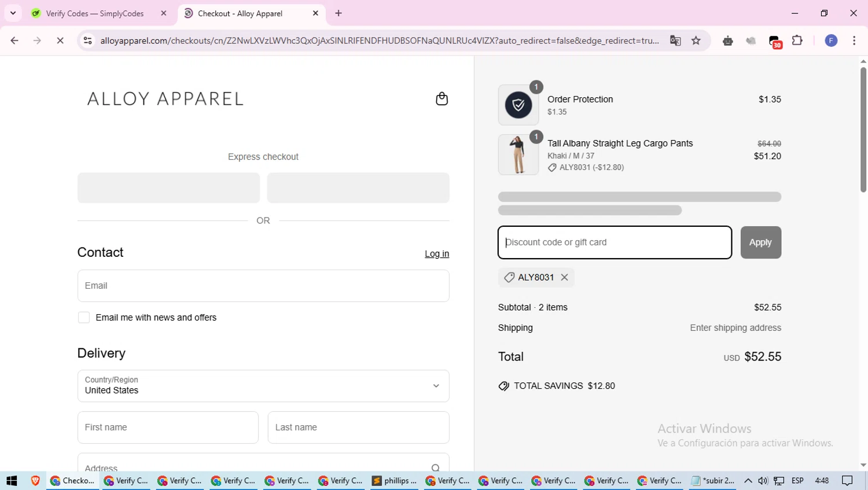This screenshot has height=490, width=868.
Task: Focus the Email input field
Action: (x=263, y=286)
